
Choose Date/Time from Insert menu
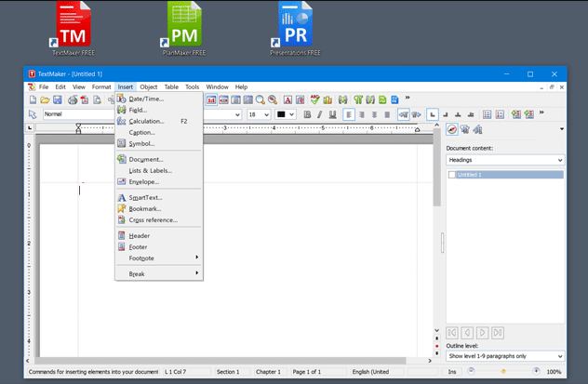pos(159,99)
